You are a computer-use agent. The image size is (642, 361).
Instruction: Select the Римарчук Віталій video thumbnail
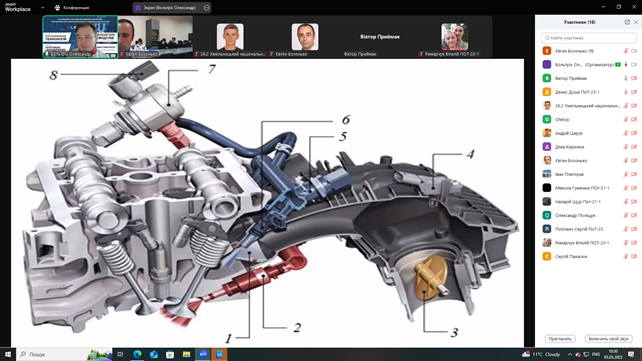[x=454, y=36]
